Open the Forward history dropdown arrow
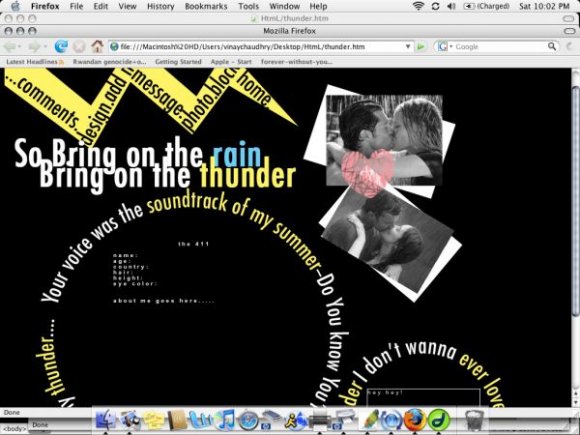 [45, 47]
